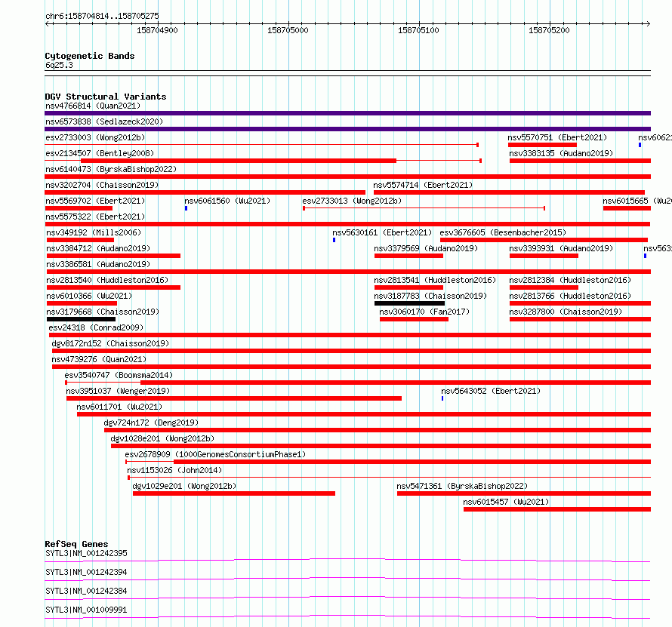Click the DGV Structural Variants track title
672x627 pixels.
point(106,97)
